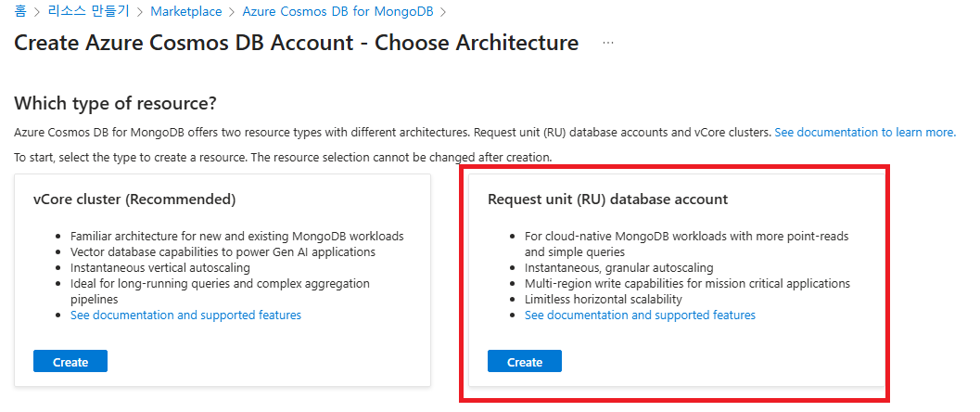Screen dimensions: 980x412
Task: Open See documentation to learn more link
Action: [x=865, y=133]
